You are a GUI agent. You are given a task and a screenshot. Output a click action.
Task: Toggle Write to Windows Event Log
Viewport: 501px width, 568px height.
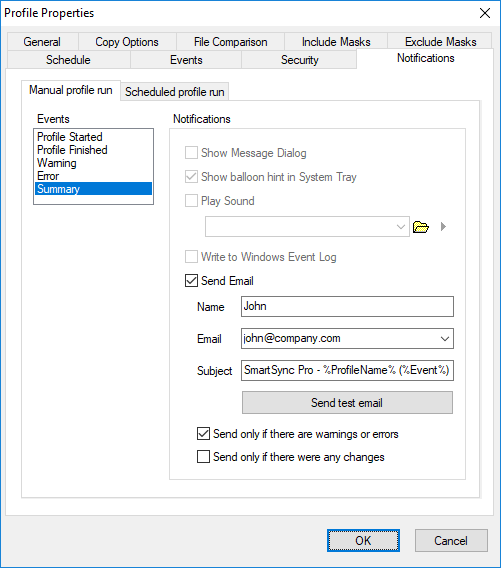click(x=191, y=257)
